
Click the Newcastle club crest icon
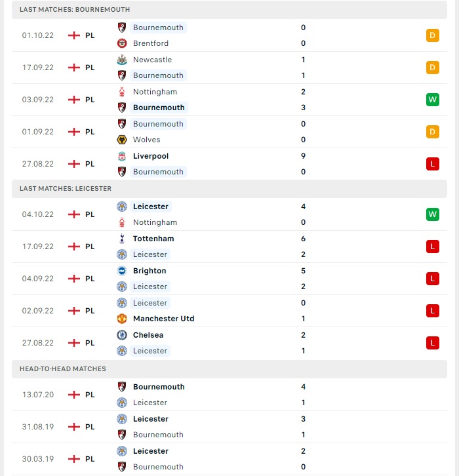click(122, 60)
